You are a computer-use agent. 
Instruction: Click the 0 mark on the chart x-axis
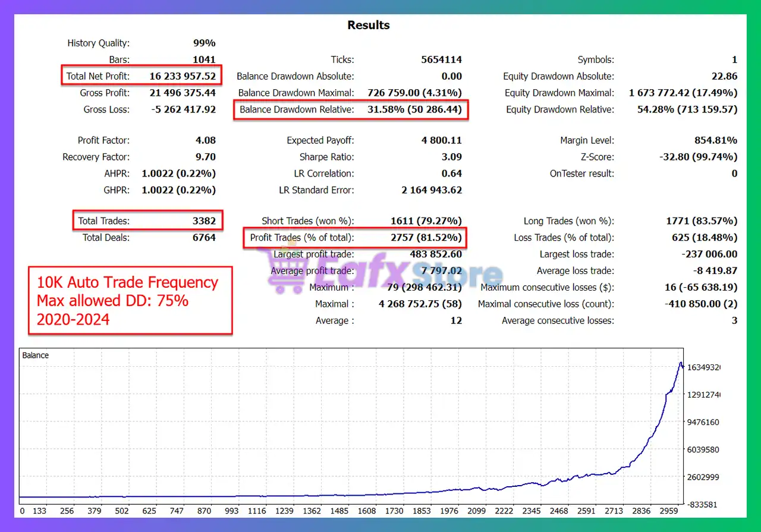pos(23,511)
